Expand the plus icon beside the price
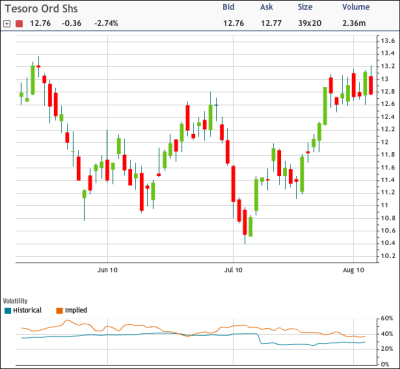The width and height of the screenshot is (400, 369). (x=7, y=24)
